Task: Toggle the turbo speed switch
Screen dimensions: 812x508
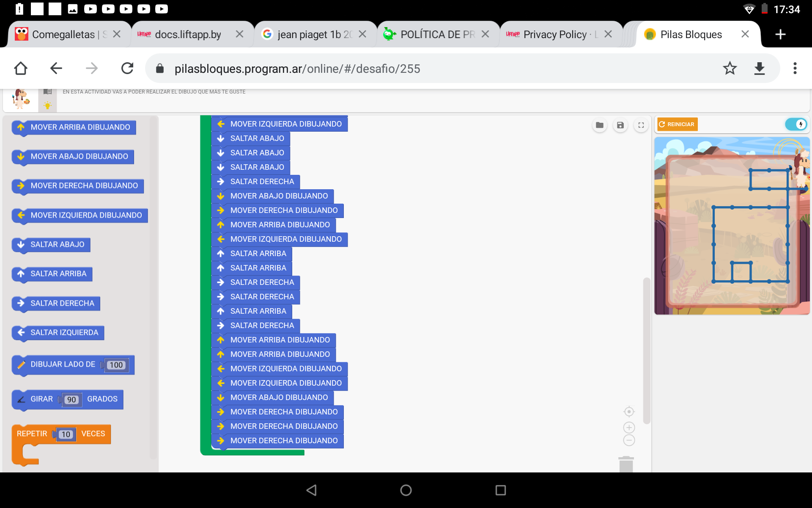Action: pos(796,124)
